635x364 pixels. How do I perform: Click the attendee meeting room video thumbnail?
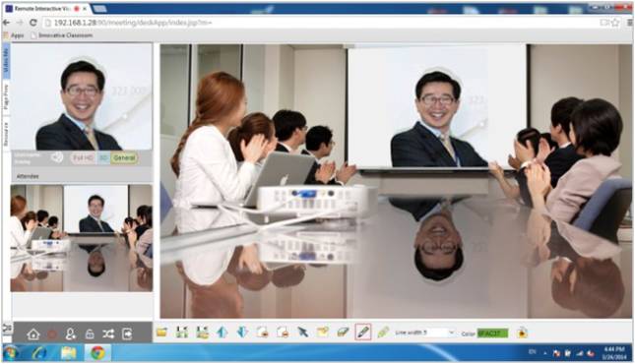82,238
